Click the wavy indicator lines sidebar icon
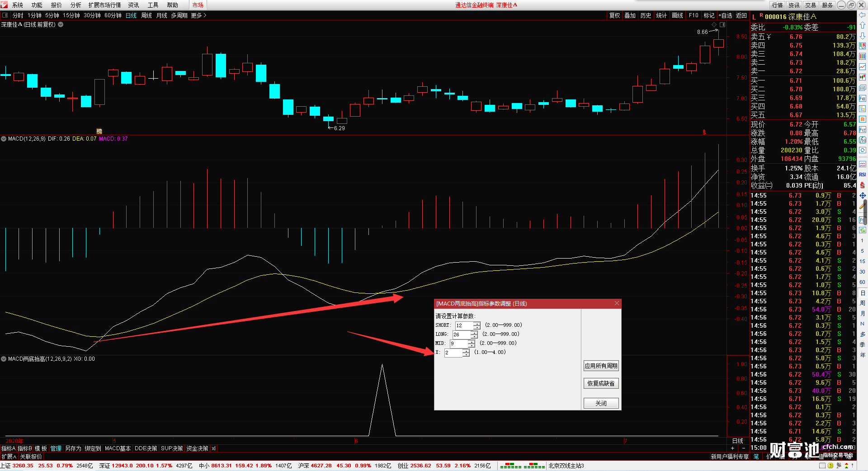Image resolution: width=868 pixels, height=471 pixels. [863, 164]
